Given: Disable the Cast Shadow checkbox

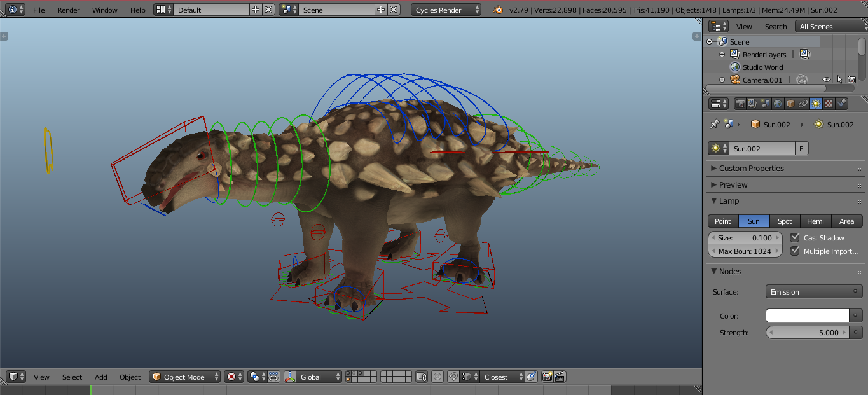Looking at the screenshot, I should pos(795,238).
